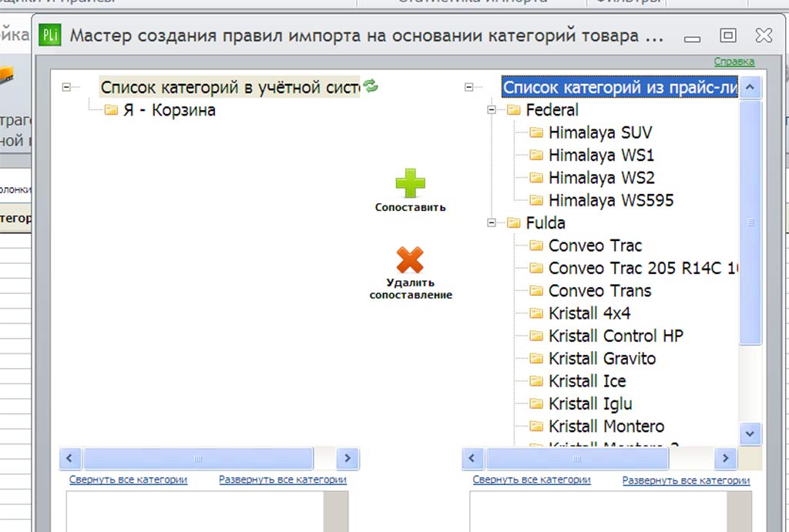Click right tree vertical scrollbar thumb
The height and width of the screenshot is (532, 789).
coord(750,223)
